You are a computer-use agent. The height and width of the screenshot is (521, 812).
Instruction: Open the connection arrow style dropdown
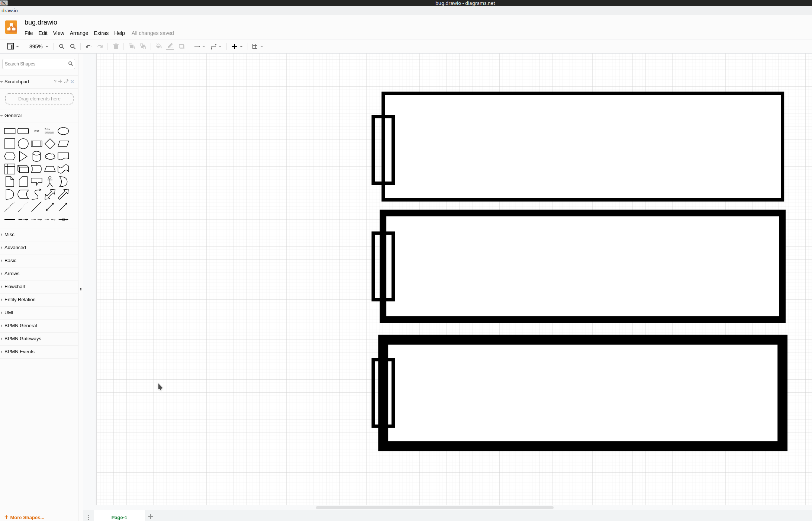pyautogui.click(x=200, y=46)
